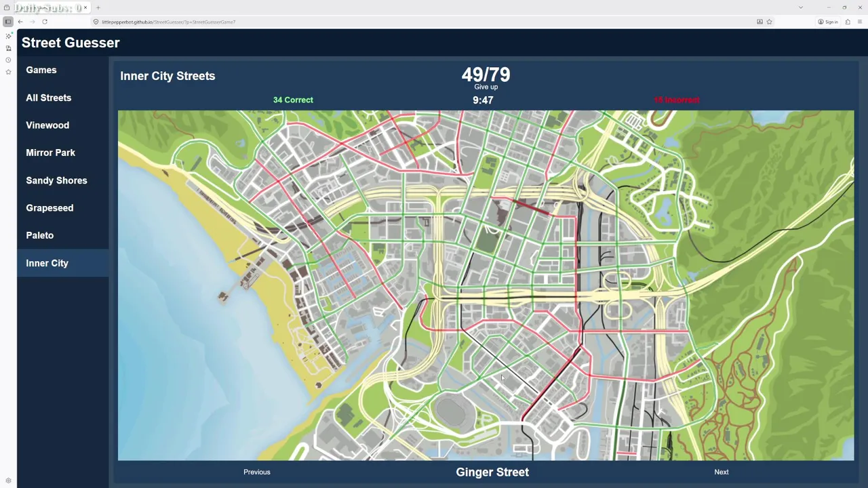The height and width of the screenshot is (488, 868).
Task: Open bookmarks star in the sidebar
Action: [8, 71]
